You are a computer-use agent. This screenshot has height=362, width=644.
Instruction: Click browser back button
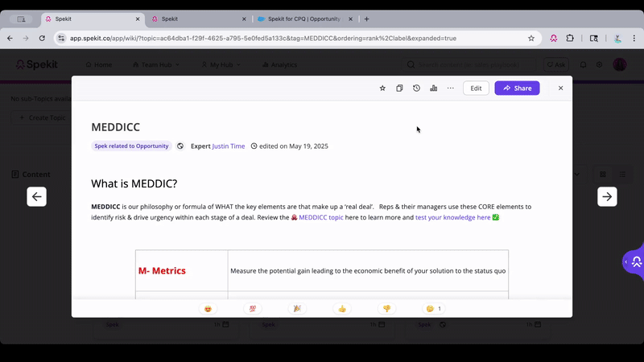[10, 38]
